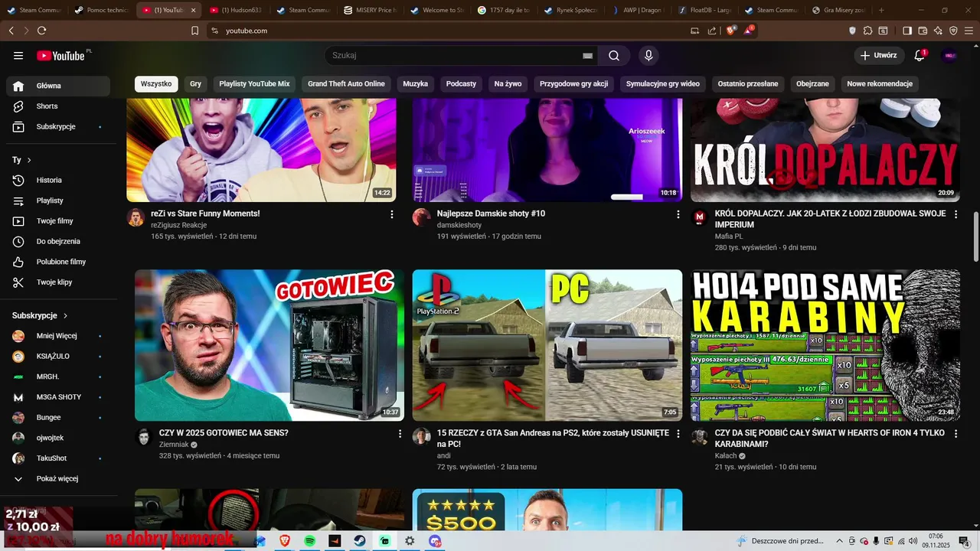Open the account avatar menu
980x551 pixels.
click(x=949, y=56)
